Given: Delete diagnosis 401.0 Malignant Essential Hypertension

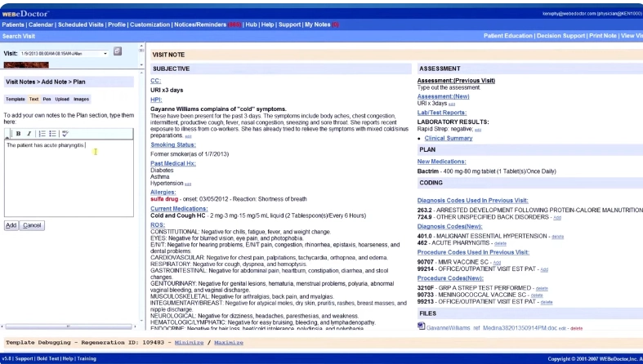Looking at the screenshot, I should pos(558,237).
